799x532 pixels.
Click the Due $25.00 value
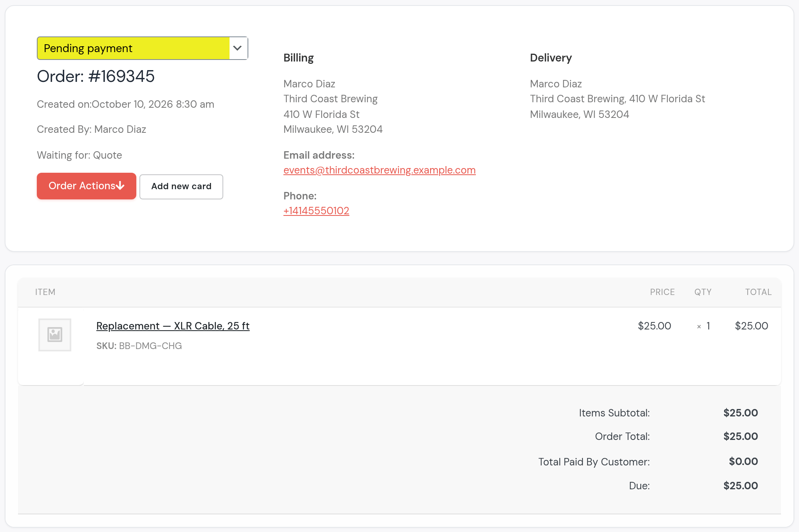[741, 486]
